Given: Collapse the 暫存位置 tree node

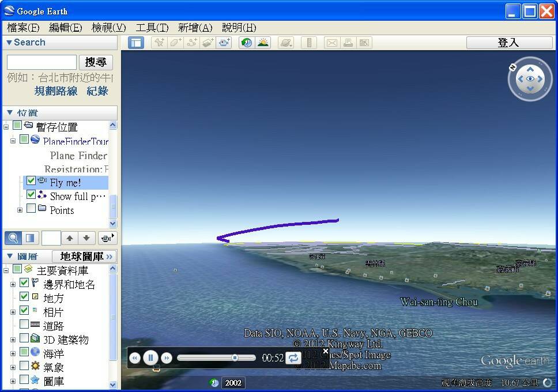Looking at the screenshot, I should coord(6,127).
